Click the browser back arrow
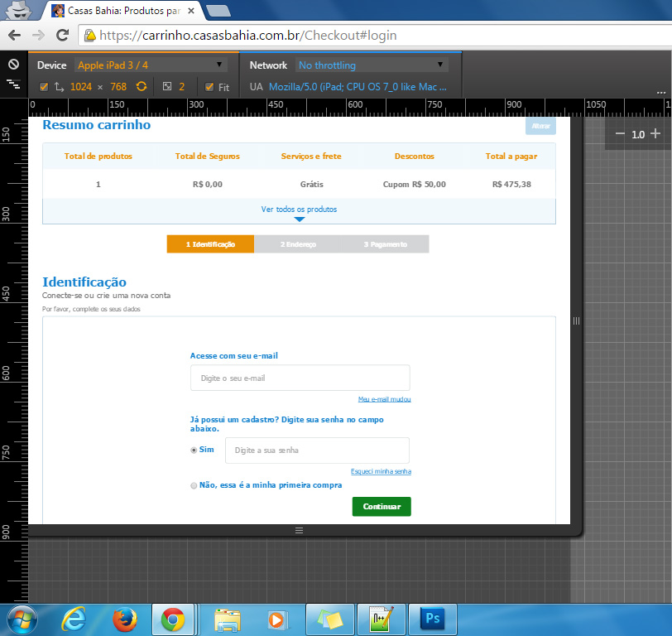This screenshot has width=672, height=636. pyautogui.click(x=15, y=35)
